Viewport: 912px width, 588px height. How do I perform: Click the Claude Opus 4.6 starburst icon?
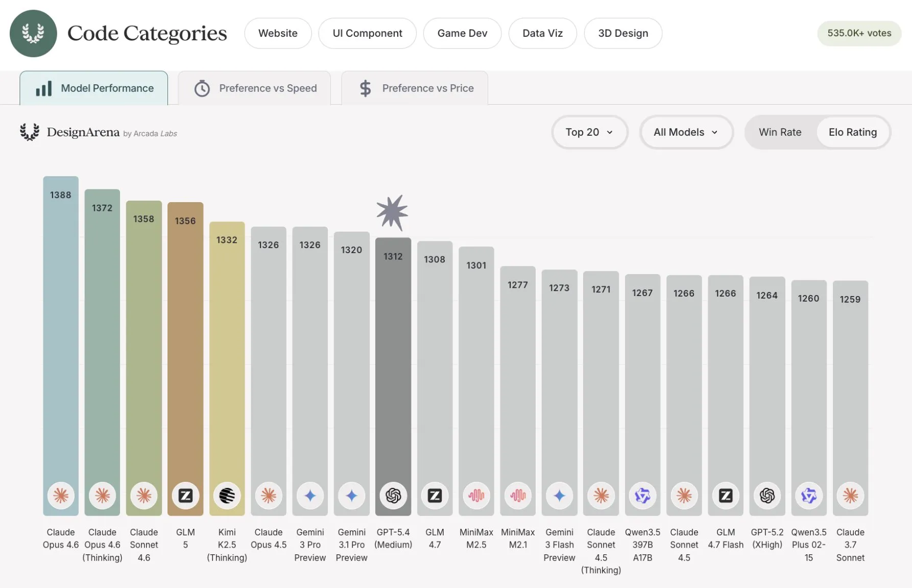coord(61,496)
